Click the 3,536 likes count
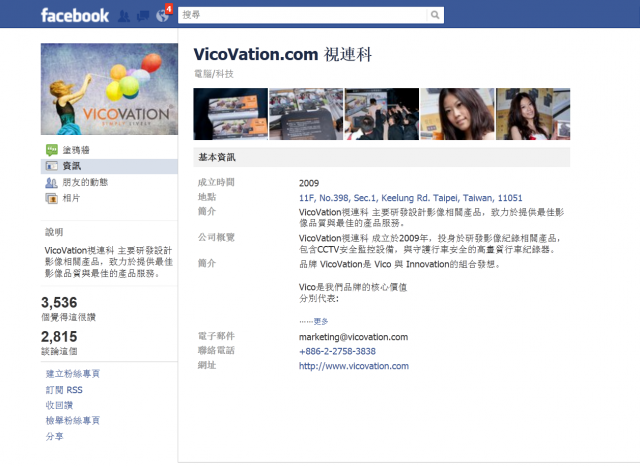This screenshot has width=640, height=466. click(59, 302)
